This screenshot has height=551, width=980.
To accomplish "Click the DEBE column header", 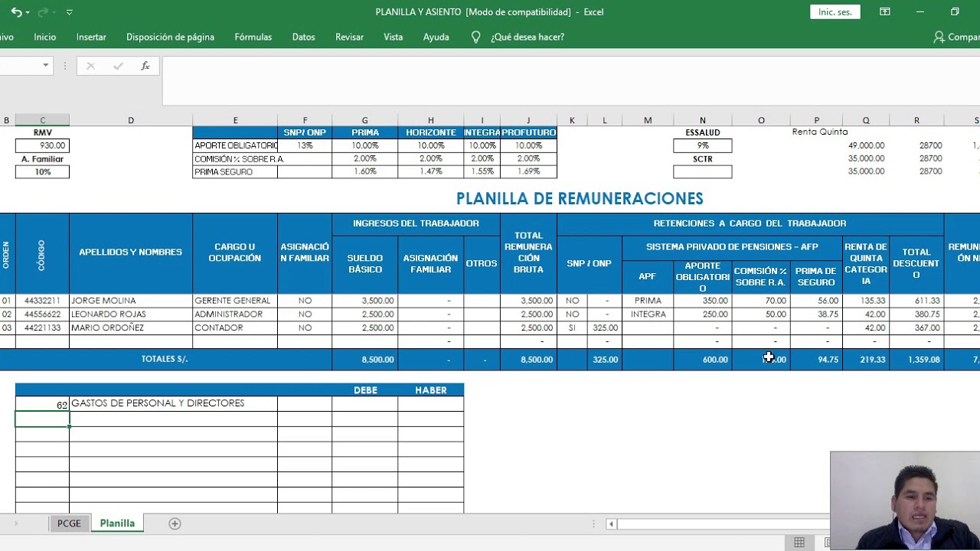I will coord(365,390).
